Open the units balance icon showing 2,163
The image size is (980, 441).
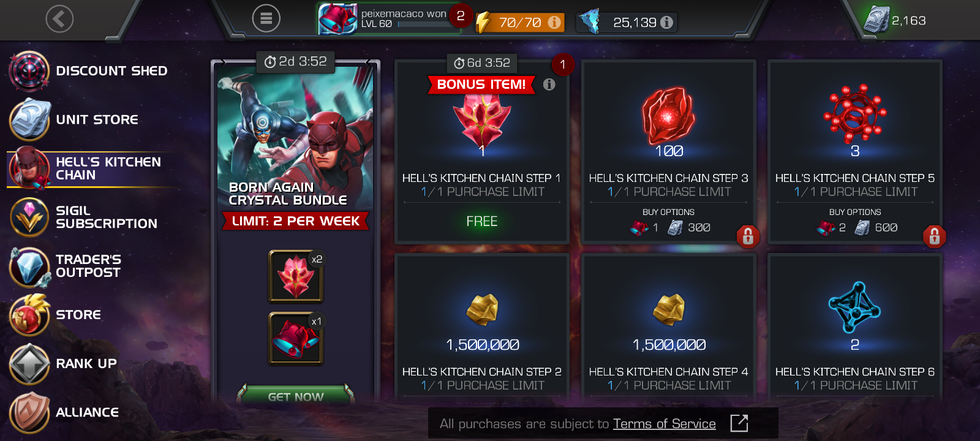(876, 20)
